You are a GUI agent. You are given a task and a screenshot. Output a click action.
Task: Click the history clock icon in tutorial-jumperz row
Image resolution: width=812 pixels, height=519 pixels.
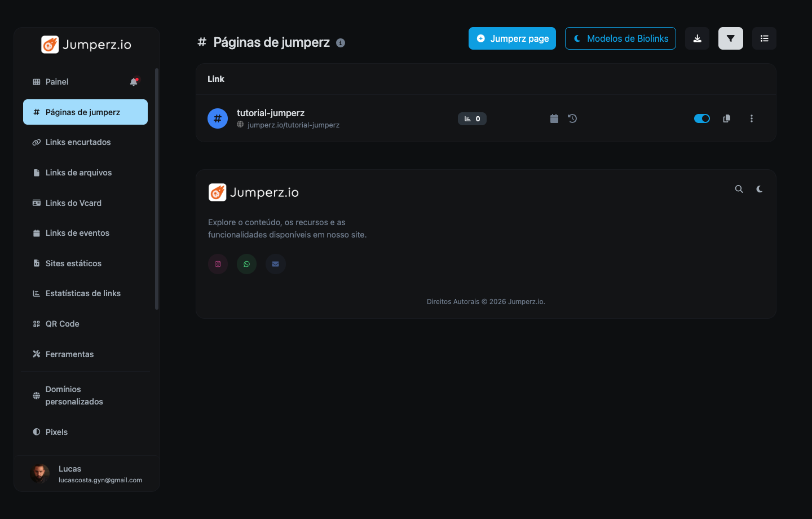coord(572,118)
